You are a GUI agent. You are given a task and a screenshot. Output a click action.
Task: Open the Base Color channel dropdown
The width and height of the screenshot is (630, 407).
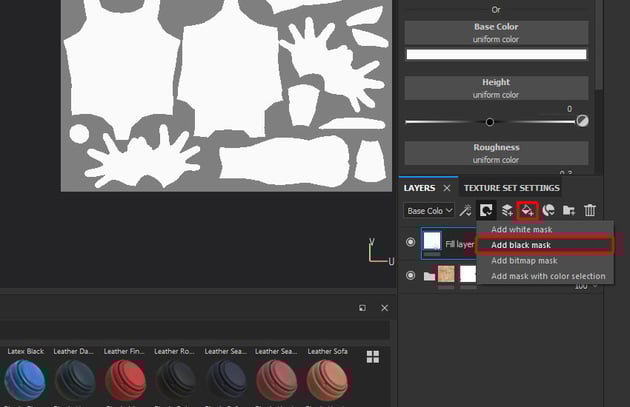429,210
